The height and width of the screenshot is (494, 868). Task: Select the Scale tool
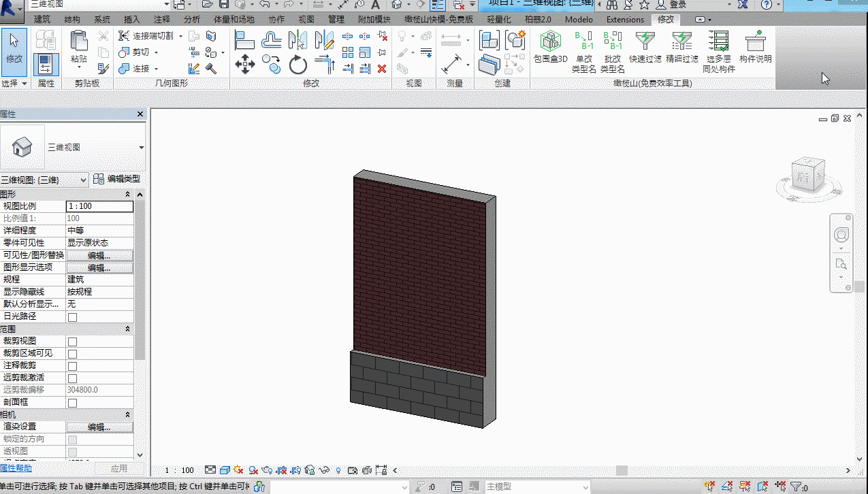click(365, 52)
